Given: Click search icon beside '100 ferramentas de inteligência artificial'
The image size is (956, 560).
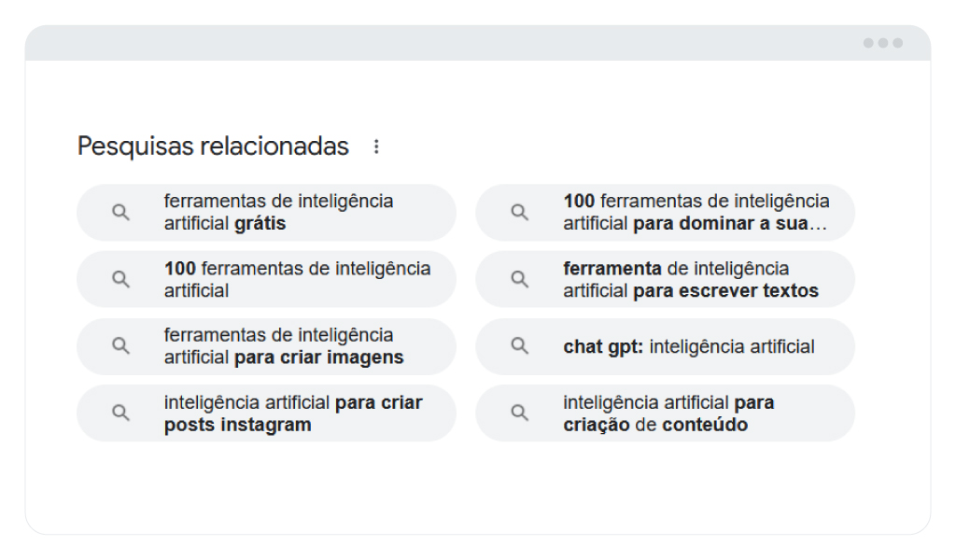Looking at the screenshot, I should [x=120, y=279].
